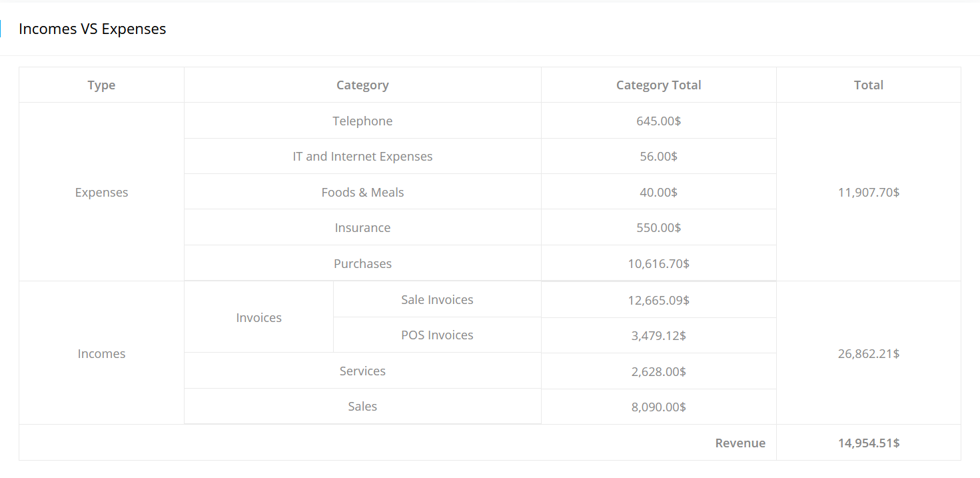Select IT and Internet Expenses row
980x478 pixels.
(362, 157)
